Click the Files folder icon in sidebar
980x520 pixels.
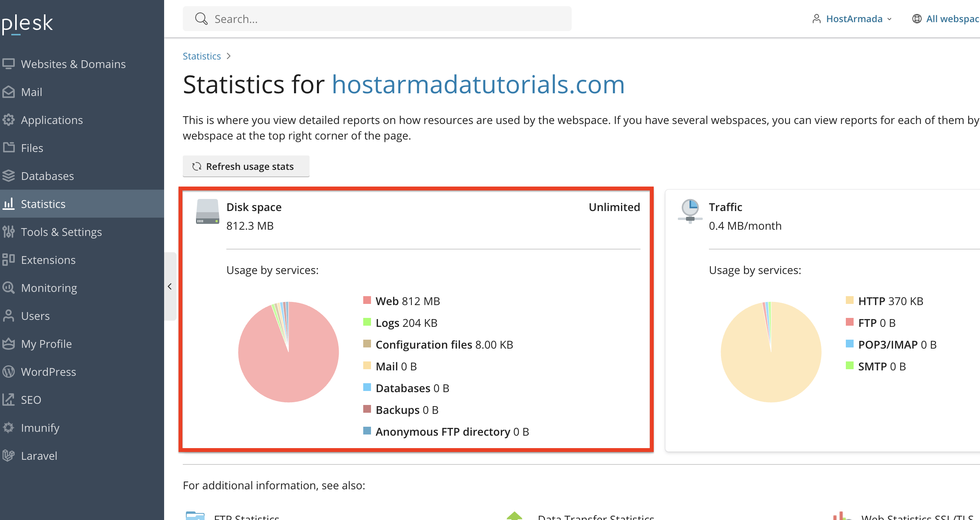(x=9, y=148)
